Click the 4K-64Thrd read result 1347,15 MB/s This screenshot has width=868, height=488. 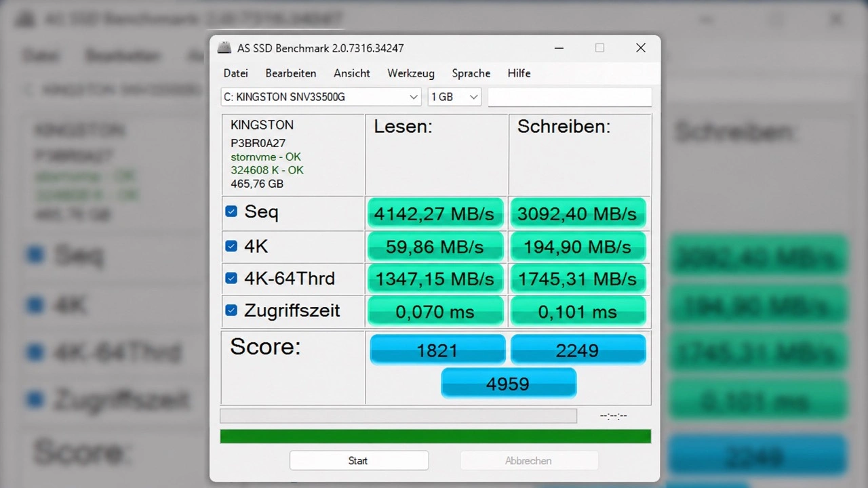(x=435, y=279)
